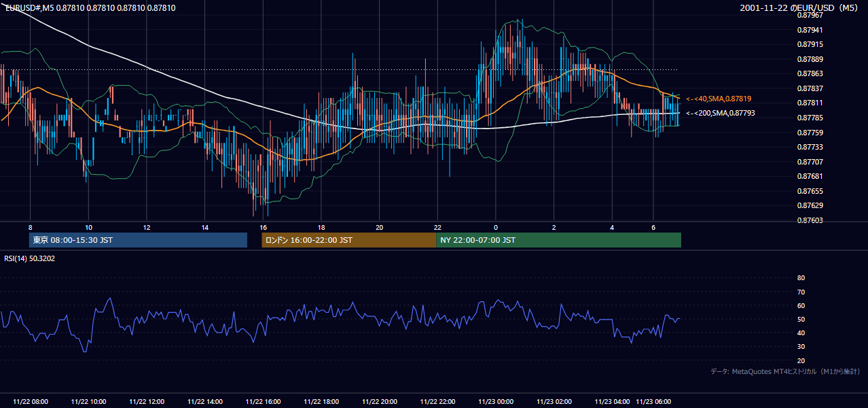868x408 pixels.
Task: Click the MetaQuotes MT4 data source credit text
Action: (x=785, y=371)
